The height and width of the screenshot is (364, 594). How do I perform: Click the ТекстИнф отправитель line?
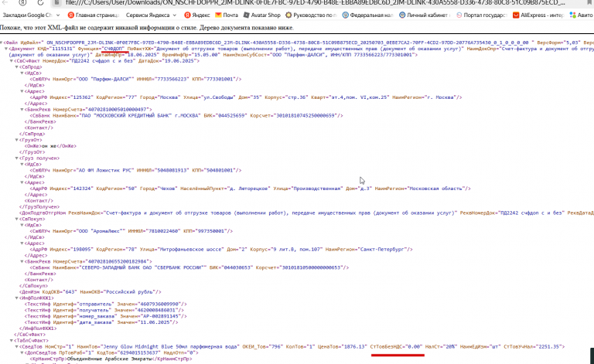pyautogui.click(x=105, y=304)
